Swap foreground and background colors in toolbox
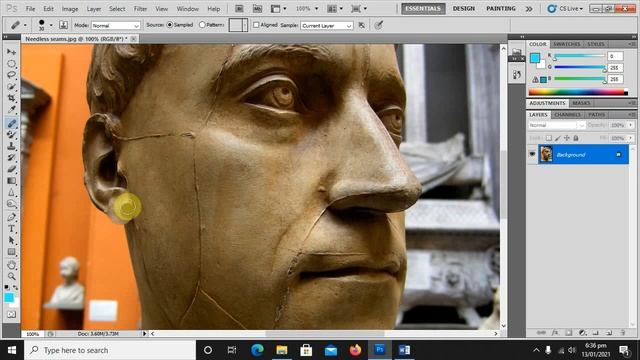The image size is (640, 360). pyautogui.click(x=15, y=288)
